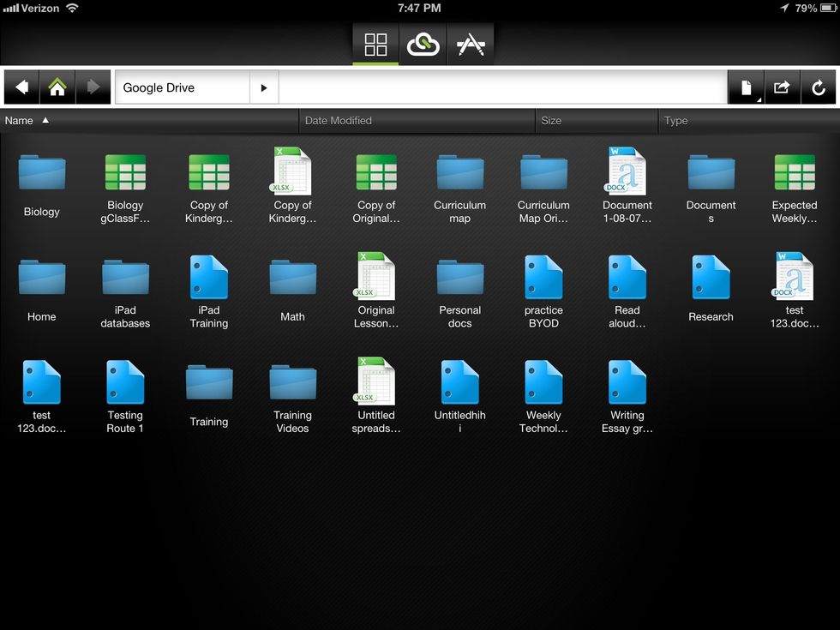This screenshot has width=840, height=630.
Task: Open the Document 1-08-07 DOCX file
Action: 627,171
